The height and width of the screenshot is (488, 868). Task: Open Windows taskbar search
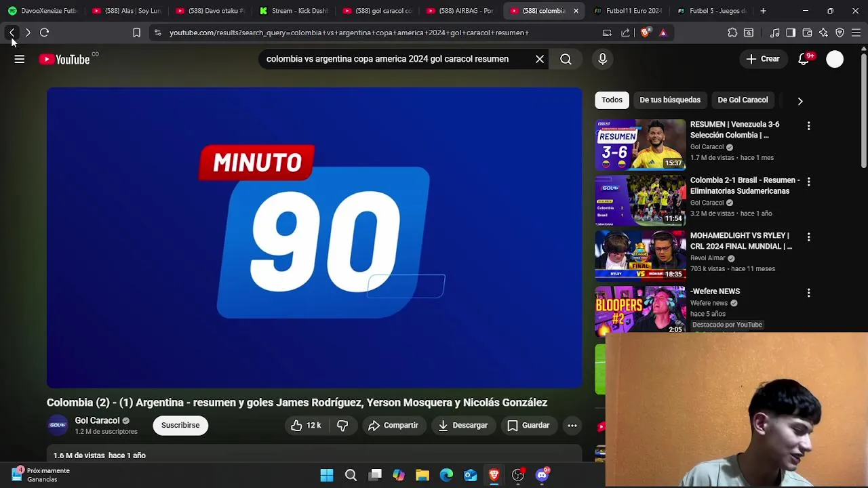351,475
